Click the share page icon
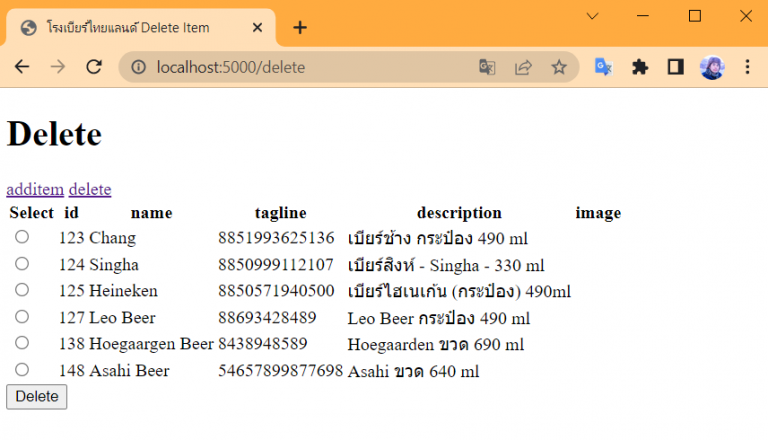768x440 pixels. (523, 67)
